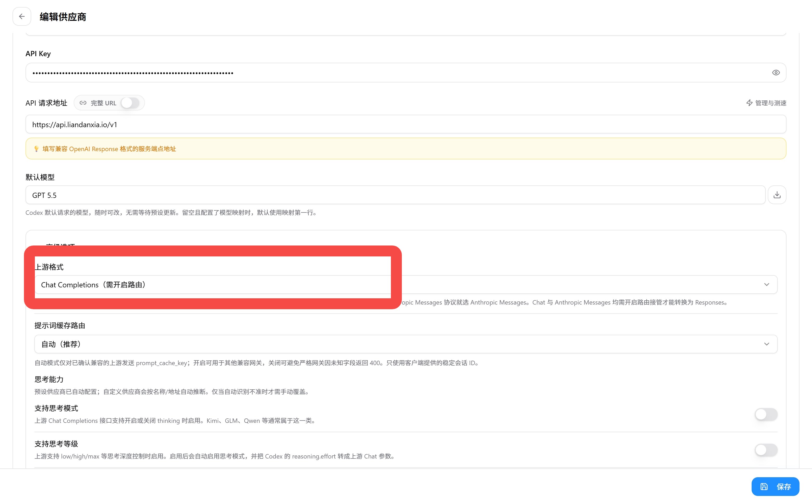Open the 上游格式 Chat Completions dropdown
Screen dimensions: 812x504
[x=406, y=285]
